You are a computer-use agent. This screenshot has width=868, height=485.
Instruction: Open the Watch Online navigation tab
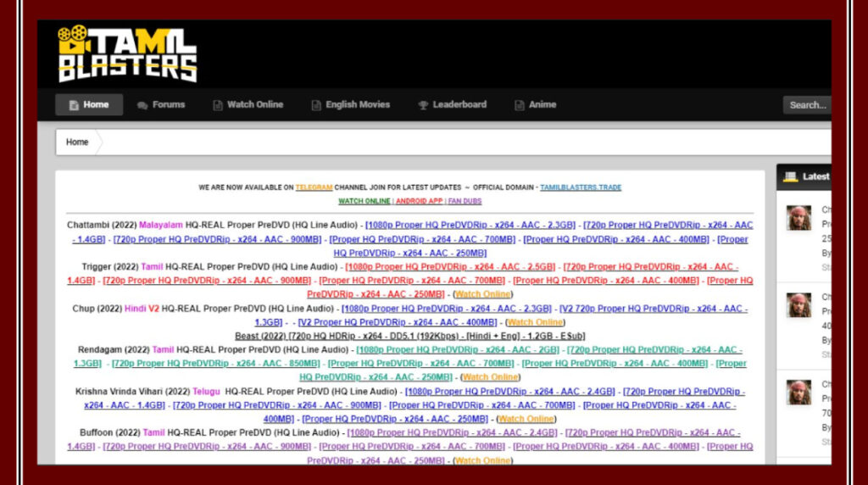(x=248, y=104)
